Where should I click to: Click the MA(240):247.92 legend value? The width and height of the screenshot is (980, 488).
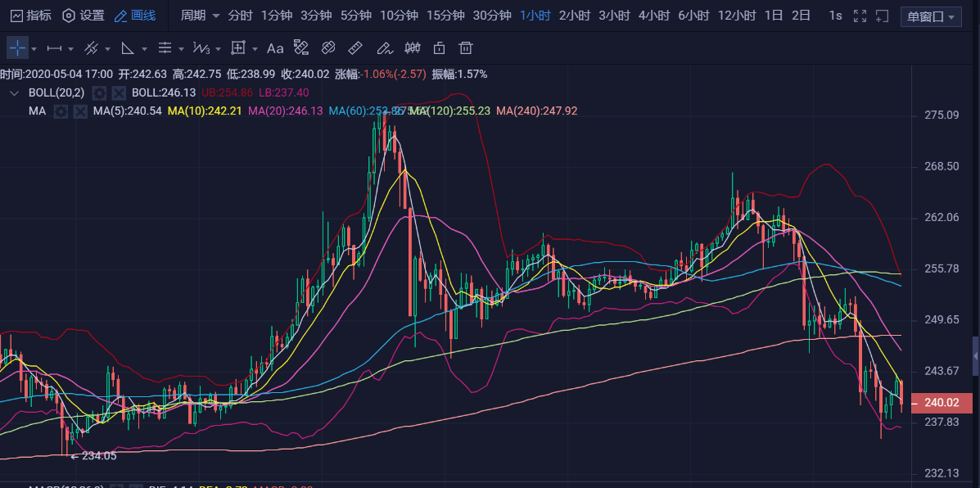(537, 111)
